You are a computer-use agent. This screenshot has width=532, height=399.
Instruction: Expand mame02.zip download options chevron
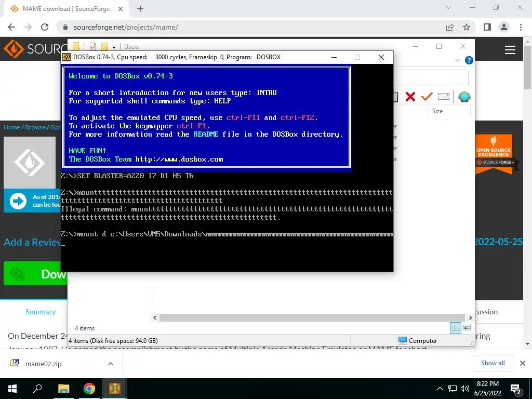click(111, 364)
